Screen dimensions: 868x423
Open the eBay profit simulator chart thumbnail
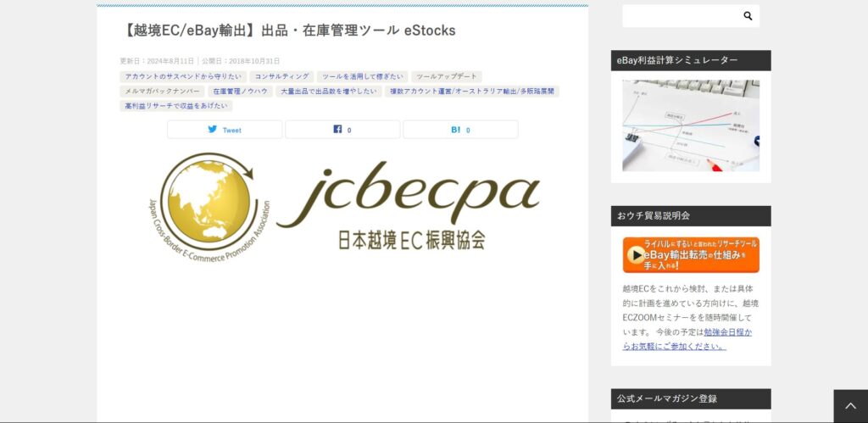691,125
